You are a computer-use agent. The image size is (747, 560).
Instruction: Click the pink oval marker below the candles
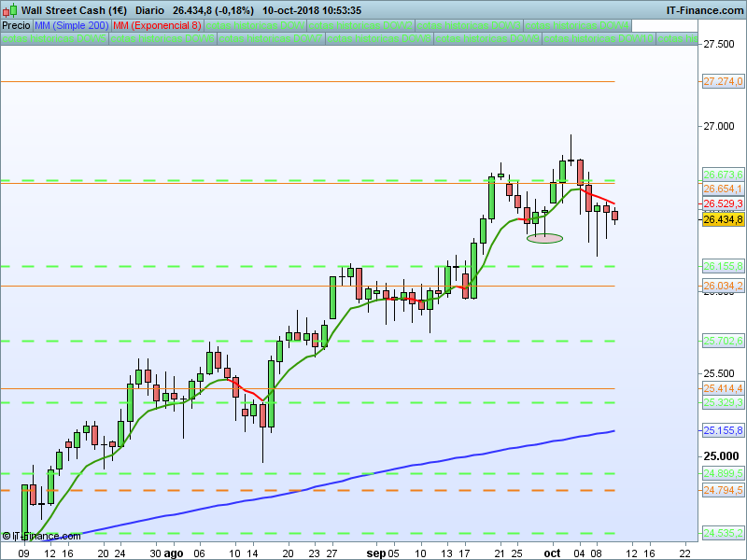coord(544,238)
